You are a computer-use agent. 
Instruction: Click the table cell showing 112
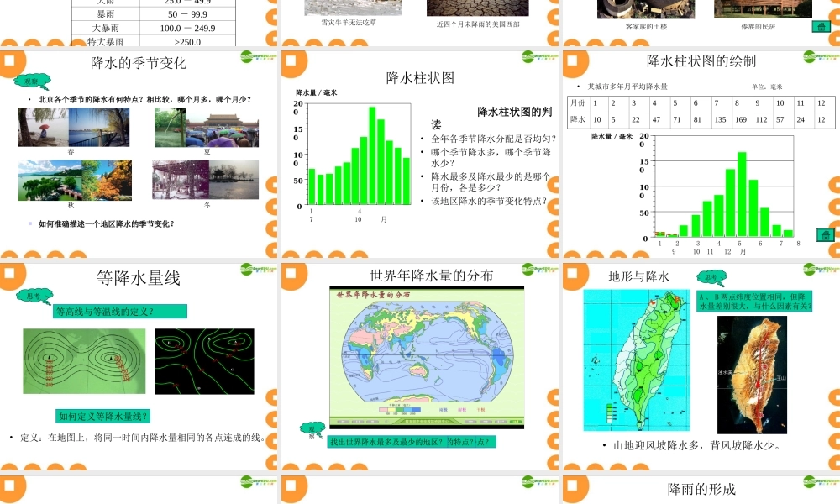pyautogui.click(x=762, y=120)
